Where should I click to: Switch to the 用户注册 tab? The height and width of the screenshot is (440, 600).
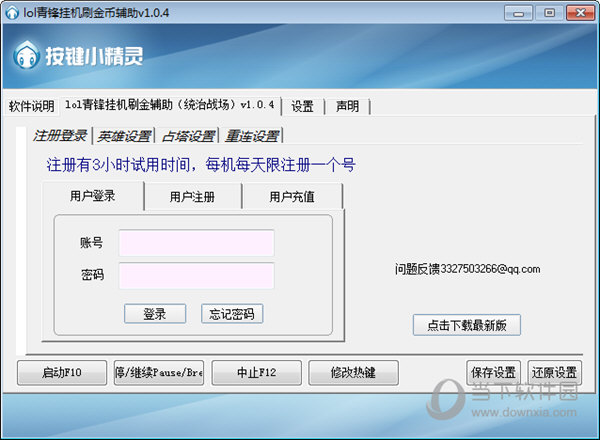192,197
